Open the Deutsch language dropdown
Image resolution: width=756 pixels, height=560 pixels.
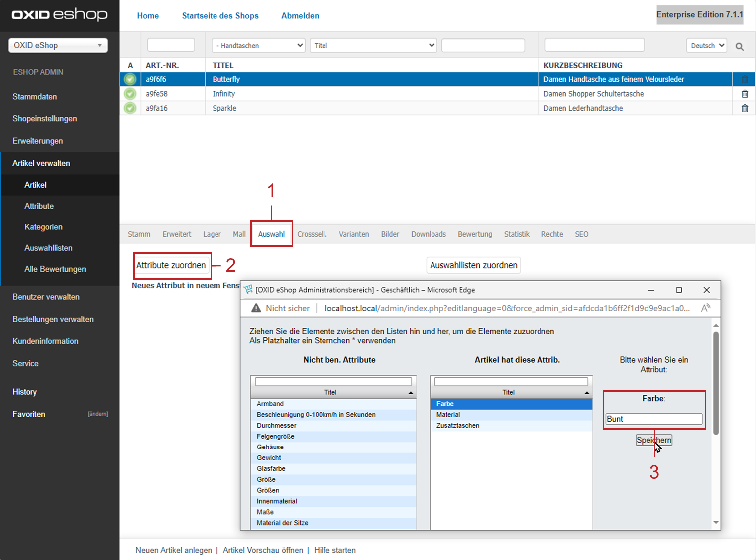tap(706, 45)
